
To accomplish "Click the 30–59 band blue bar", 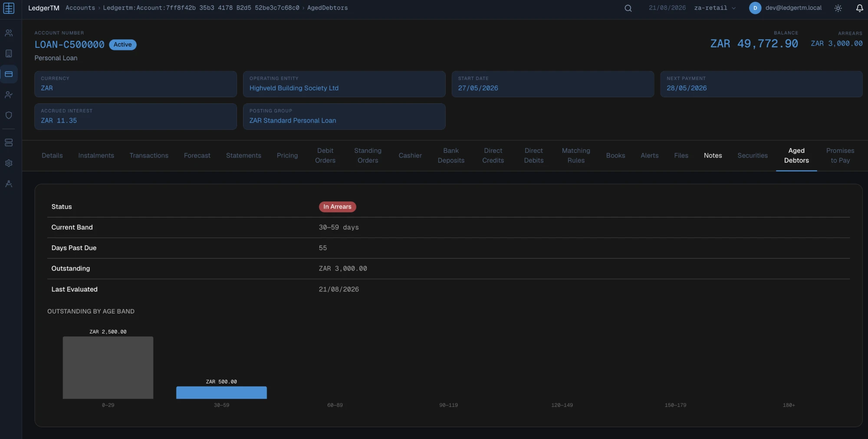I will (x=221, y=393).
